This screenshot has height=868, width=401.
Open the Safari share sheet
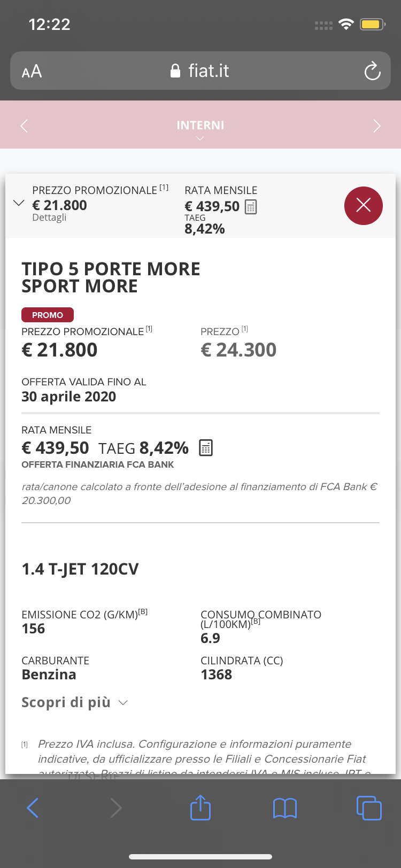[x=200, y=808]
